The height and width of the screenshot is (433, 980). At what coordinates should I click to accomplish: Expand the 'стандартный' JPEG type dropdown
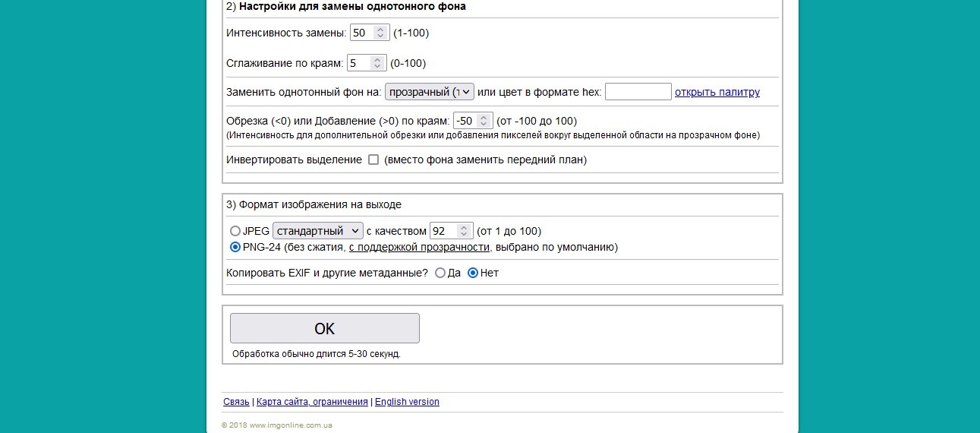pos(318,231)
